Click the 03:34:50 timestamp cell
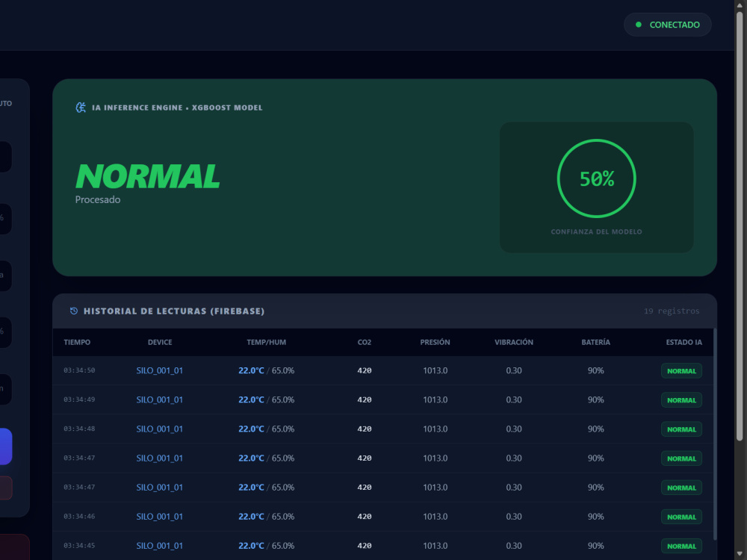Screen dimensions: 747x560 click(x=79, y=370)
